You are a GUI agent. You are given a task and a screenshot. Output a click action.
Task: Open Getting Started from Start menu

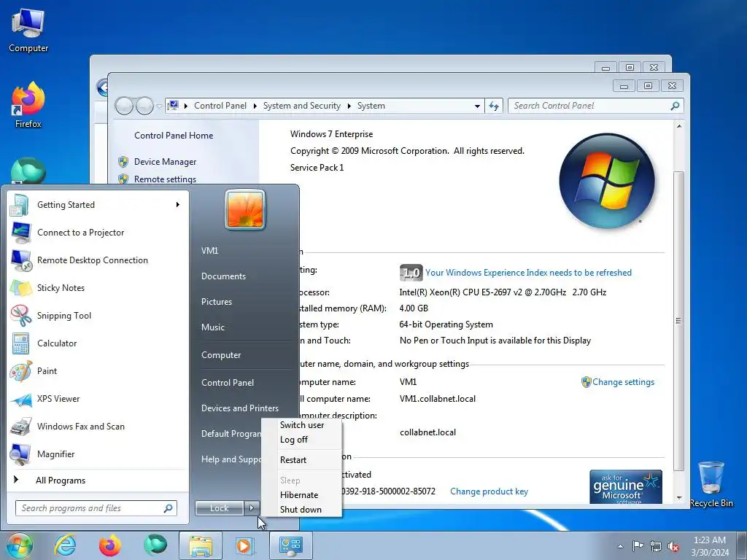point(98,205)
